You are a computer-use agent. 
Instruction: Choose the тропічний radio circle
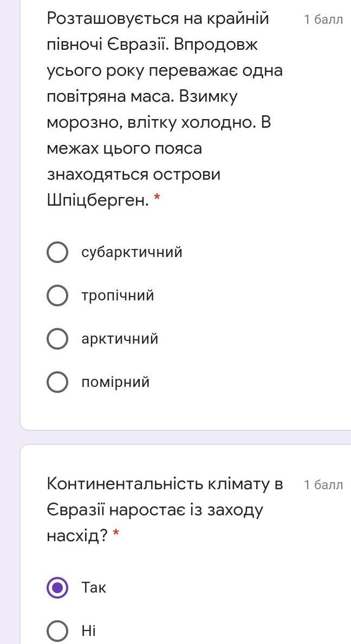point(57,295)
